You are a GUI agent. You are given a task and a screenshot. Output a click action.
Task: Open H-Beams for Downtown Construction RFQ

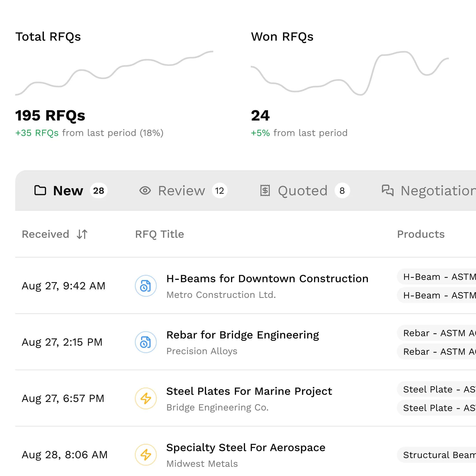(267, 279)
